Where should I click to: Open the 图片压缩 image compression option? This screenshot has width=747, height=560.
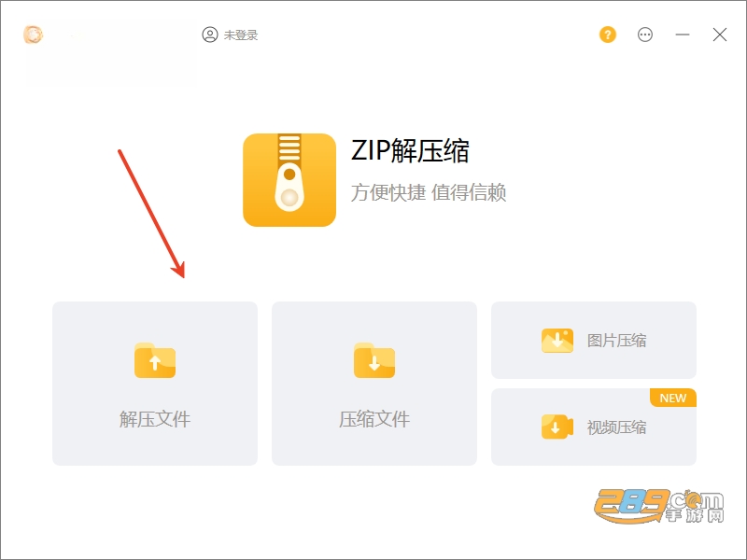(x=594, y=340)
